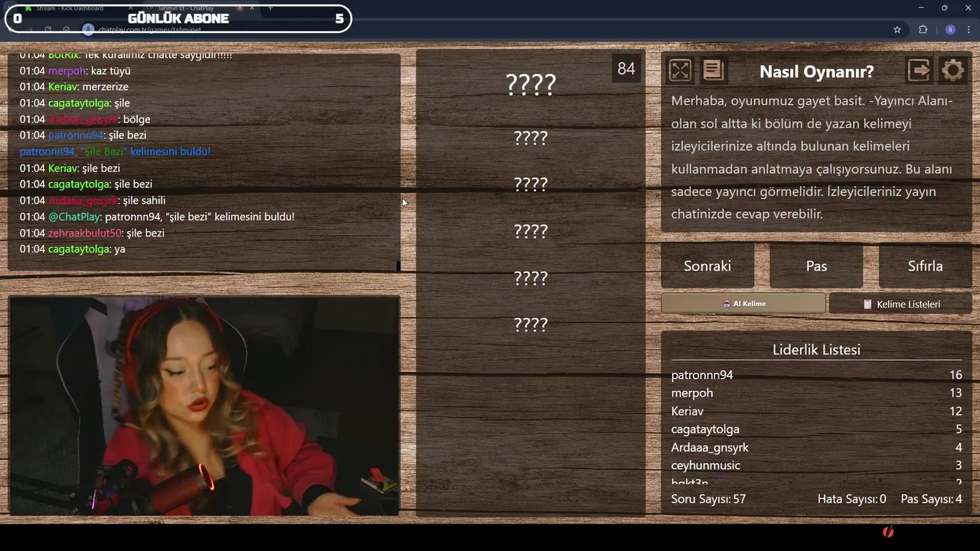The image size is (980, 551).
Task: Click the Liderlik Listesi heading
Action: pyautogui.click(x=816, y=350)
